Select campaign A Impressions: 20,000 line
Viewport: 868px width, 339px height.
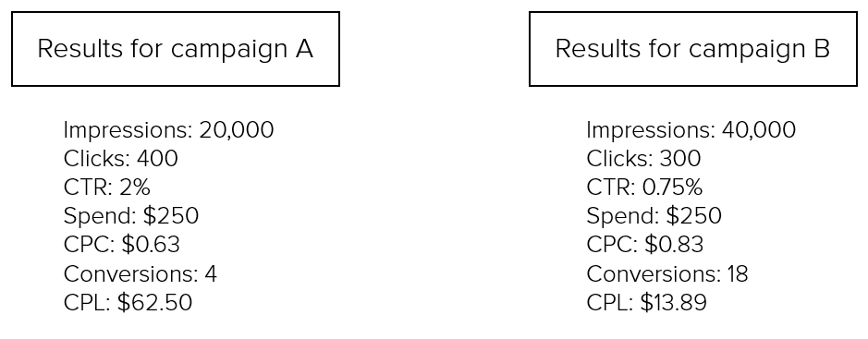169,130
